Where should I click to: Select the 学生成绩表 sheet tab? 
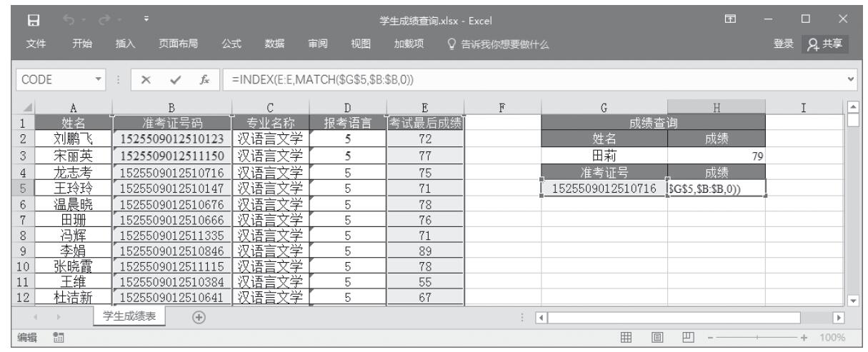(x=136, y=318)
